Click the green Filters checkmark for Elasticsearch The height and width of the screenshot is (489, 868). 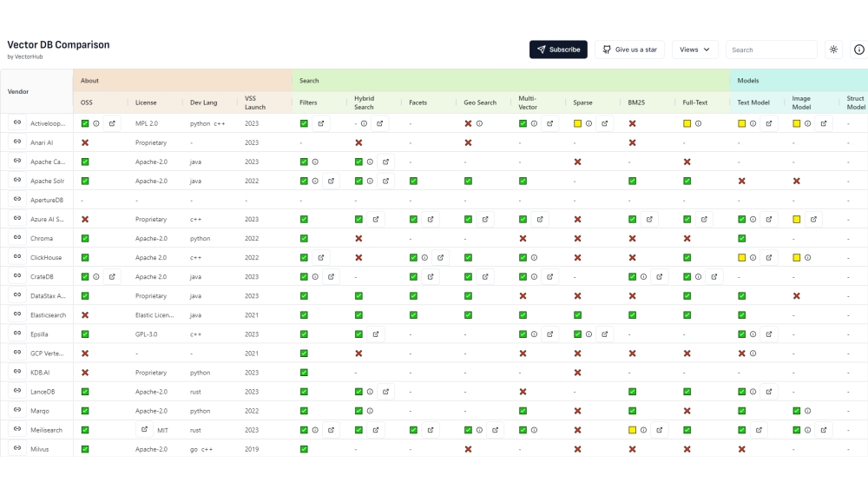point(304,314)
